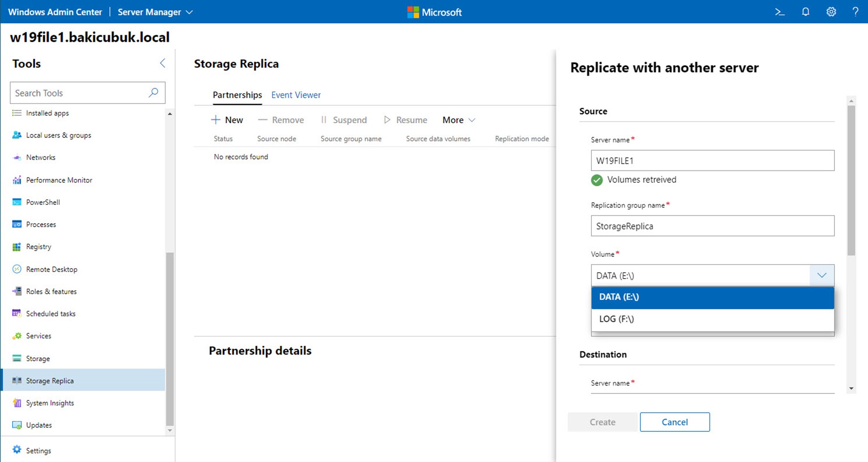Click the Installed apps icon

tap(17, 113)
